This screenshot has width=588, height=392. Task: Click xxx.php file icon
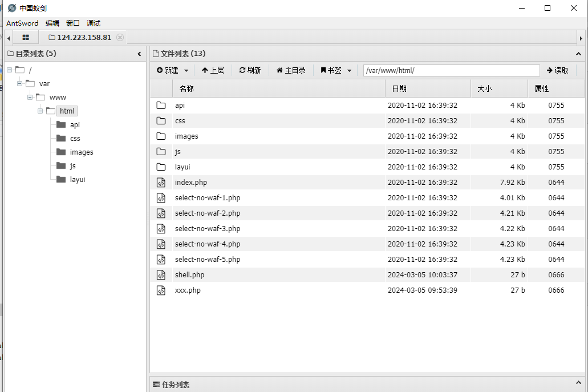161,290
